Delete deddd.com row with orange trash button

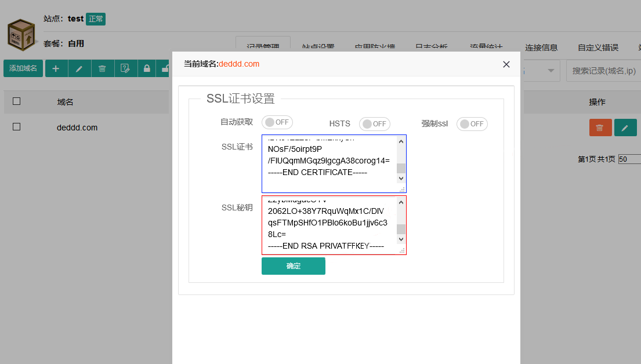600,128
